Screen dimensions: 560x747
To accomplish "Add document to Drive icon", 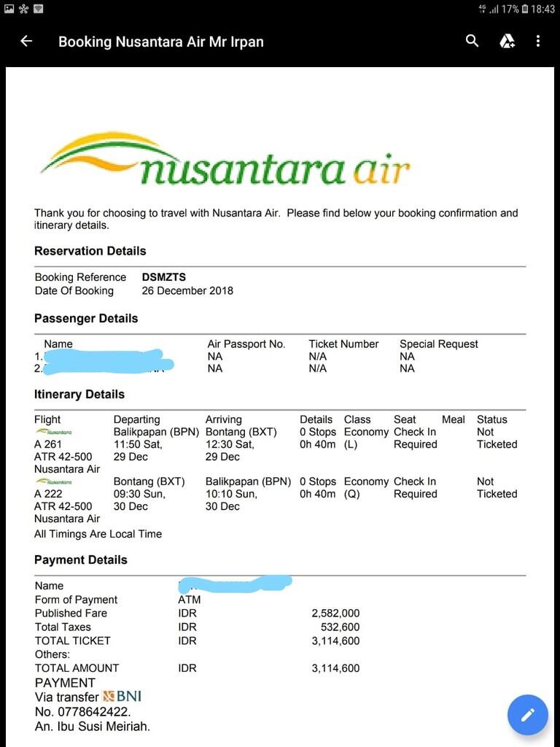I will coord(507,41).
